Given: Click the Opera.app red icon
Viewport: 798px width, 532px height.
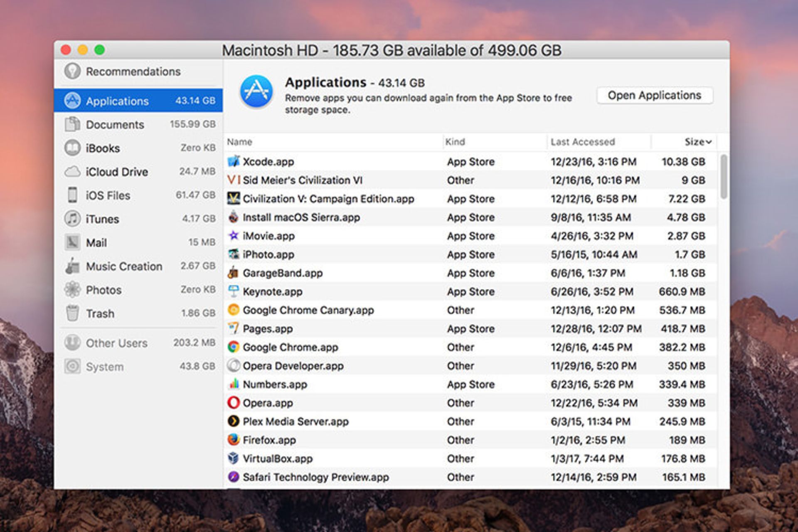Looking at the screenshot, I should tap(234, 403).
